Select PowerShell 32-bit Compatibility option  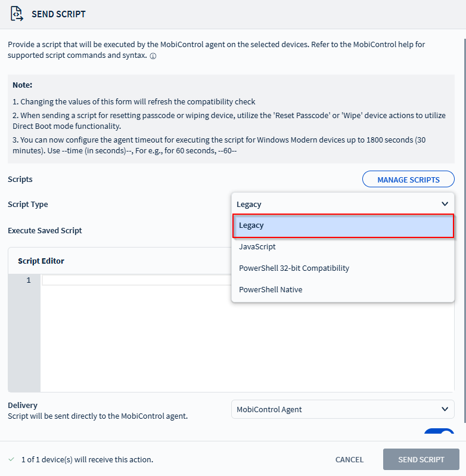point(294,268)
